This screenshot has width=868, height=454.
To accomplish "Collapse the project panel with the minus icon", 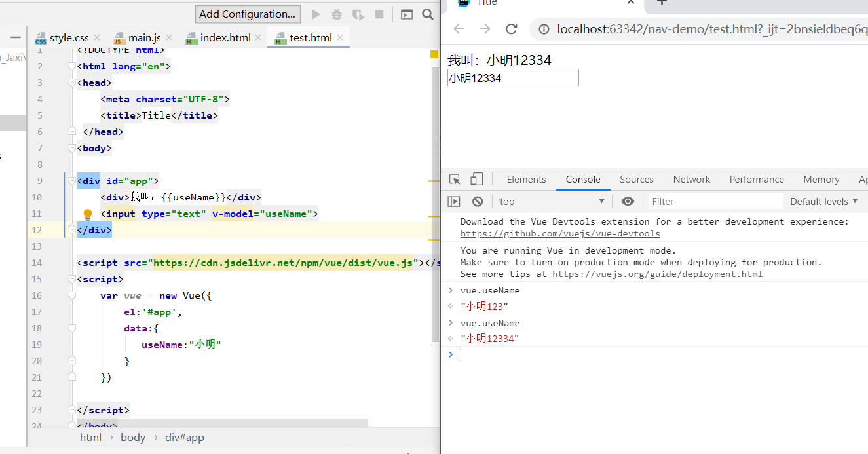I will tap(16, 37).
